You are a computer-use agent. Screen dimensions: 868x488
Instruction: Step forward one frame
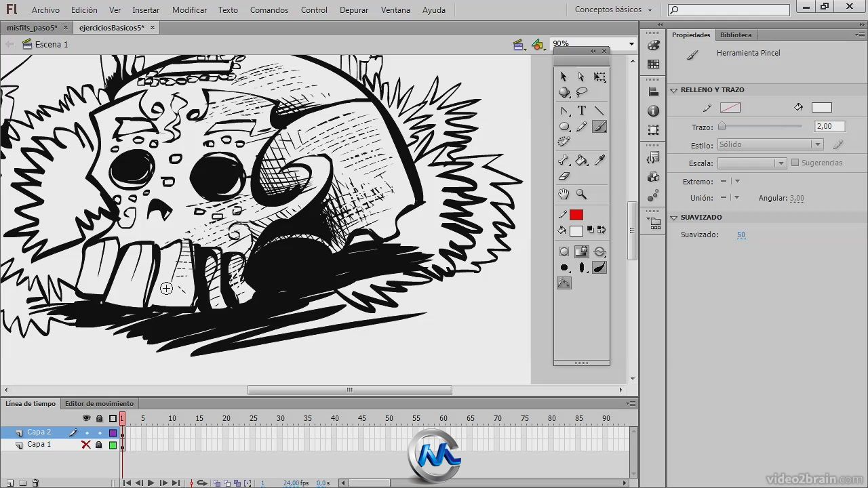coord(163,483)
